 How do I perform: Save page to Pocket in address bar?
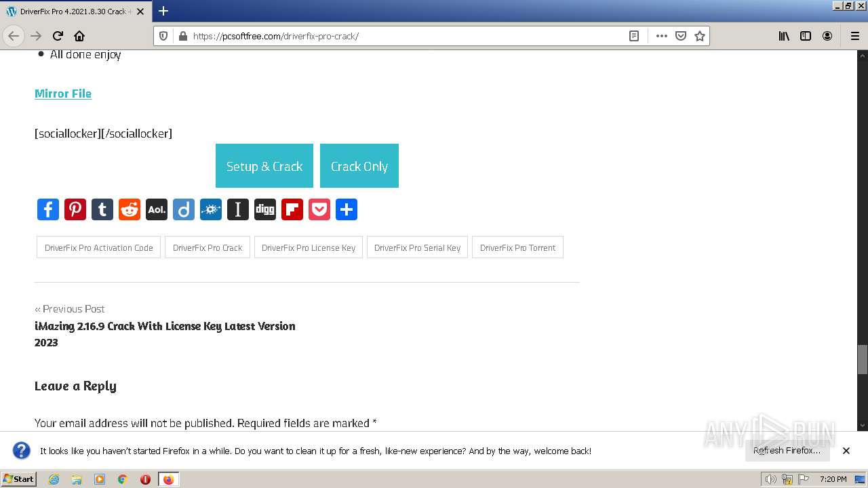click(x=681, y=36)
